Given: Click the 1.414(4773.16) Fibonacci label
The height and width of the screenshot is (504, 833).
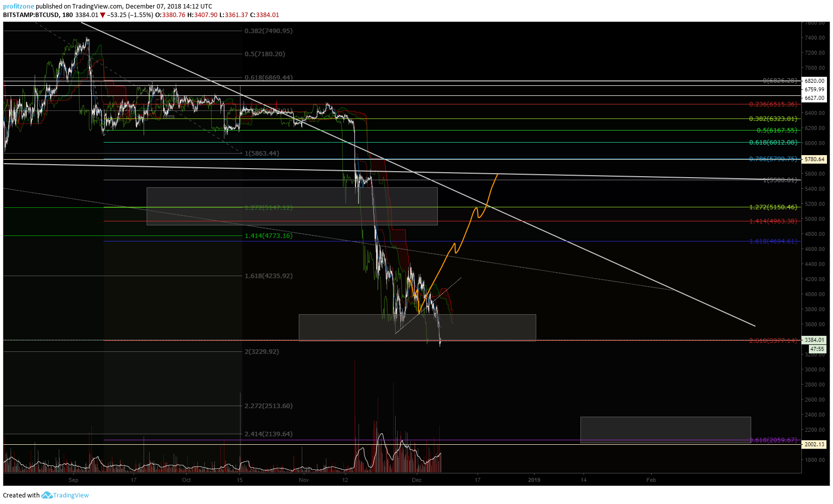Looking at the screenshot, I should (269, 236).
